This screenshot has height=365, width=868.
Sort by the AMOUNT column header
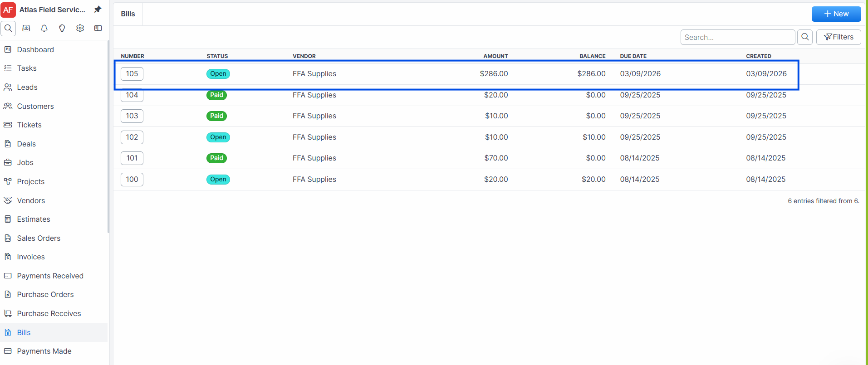(495, 56)
